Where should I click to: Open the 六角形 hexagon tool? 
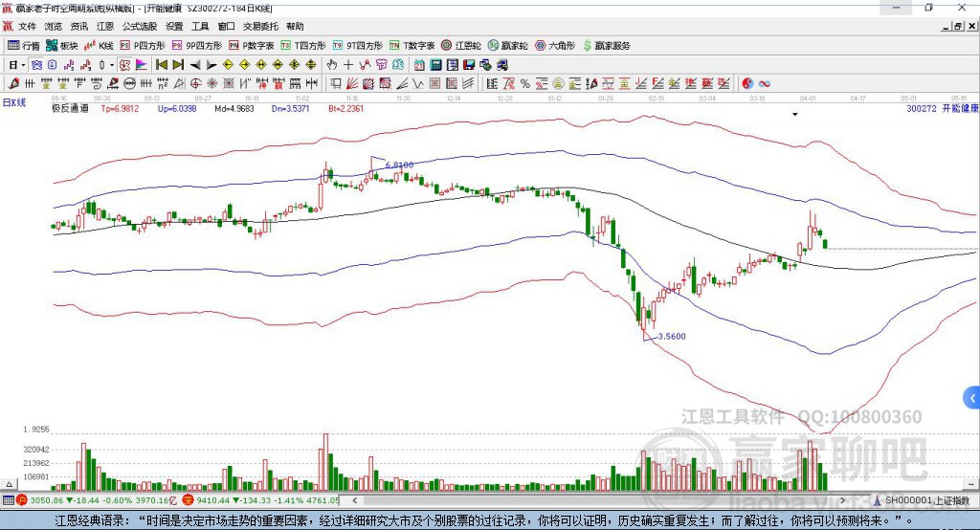555,46
